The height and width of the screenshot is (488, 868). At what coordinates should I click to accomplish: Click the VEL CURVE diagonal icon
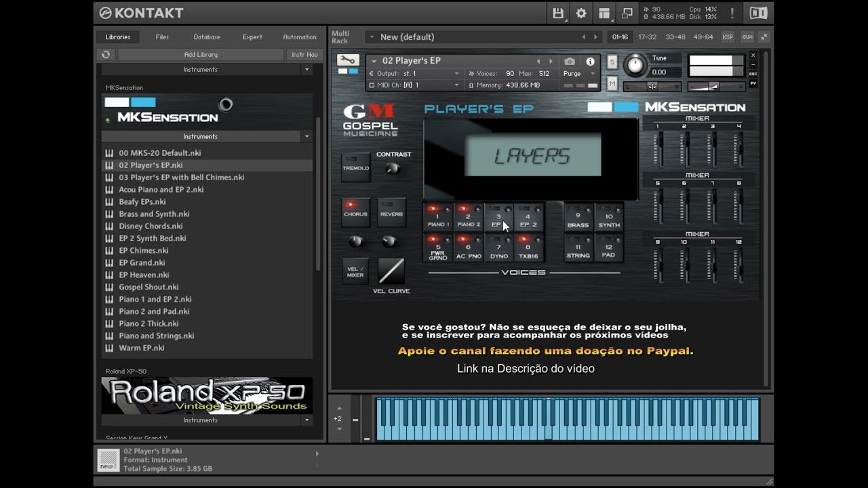[x=391, y=271]
